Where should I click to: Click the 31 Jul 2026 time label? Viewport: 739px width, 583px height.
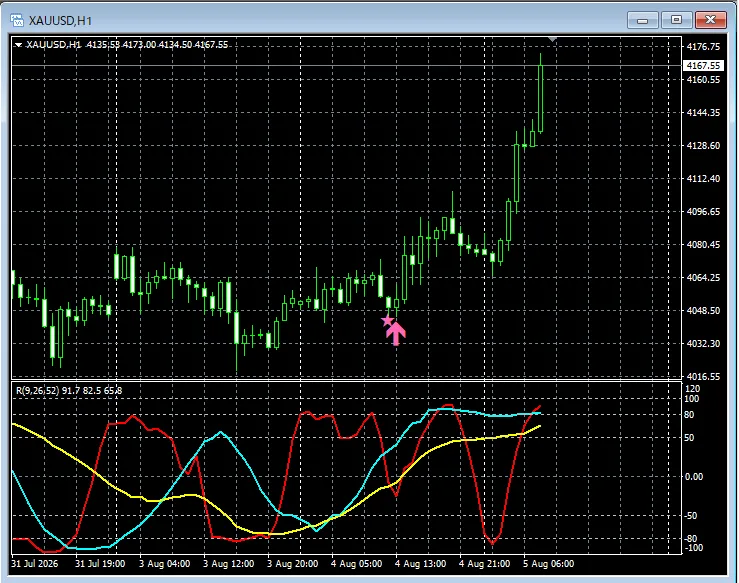pyautogui.click(x=34, y=564)
